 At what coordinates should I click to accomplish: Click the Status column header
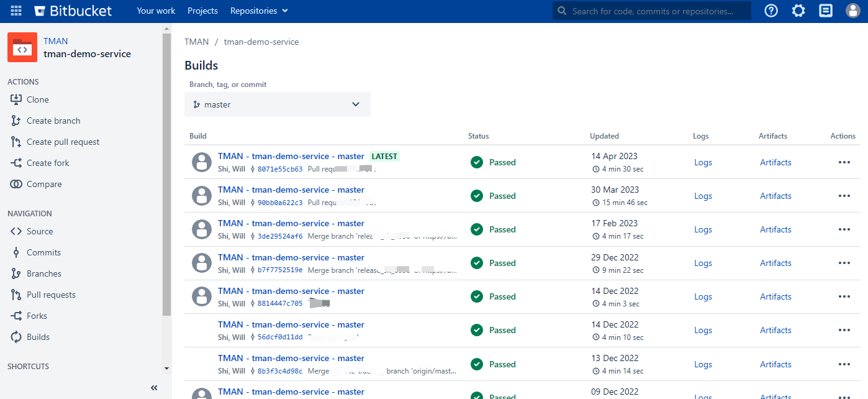(x=479, y=136)
